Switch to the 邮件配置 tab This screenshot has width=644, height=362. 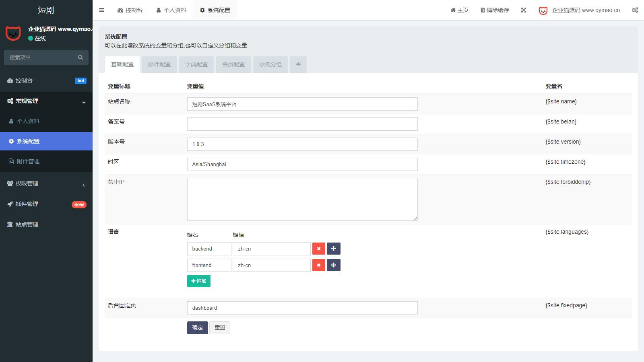(x=159, y=64)
